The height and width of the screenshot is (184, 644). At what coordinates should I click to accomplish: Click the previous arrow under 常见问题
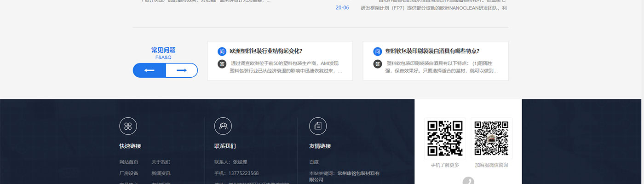coord(149,70)
